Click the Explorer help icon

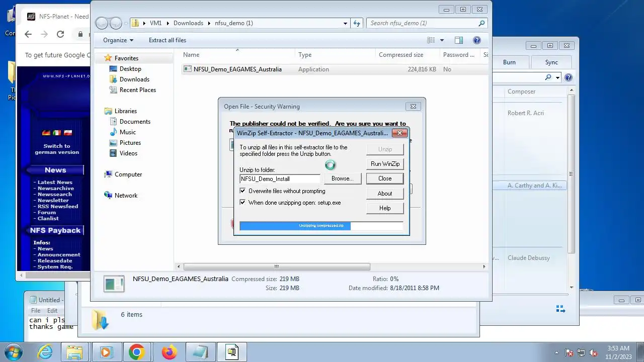click(477, 40)
